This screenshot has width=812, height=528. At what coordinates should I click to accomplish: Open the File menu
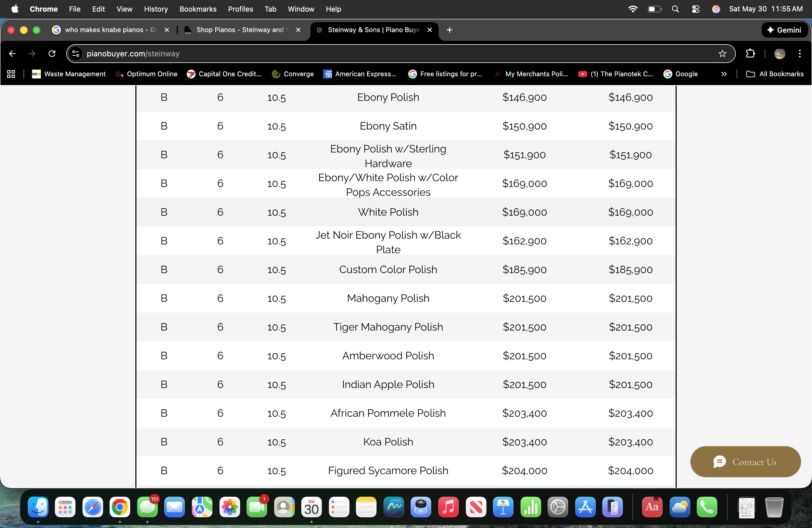coord(74,9)
